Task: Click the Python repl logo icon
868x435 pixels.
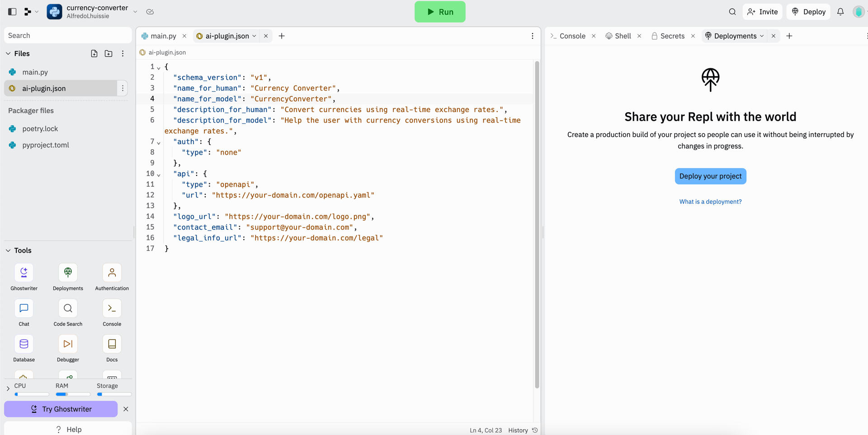Action: [55, 12]
